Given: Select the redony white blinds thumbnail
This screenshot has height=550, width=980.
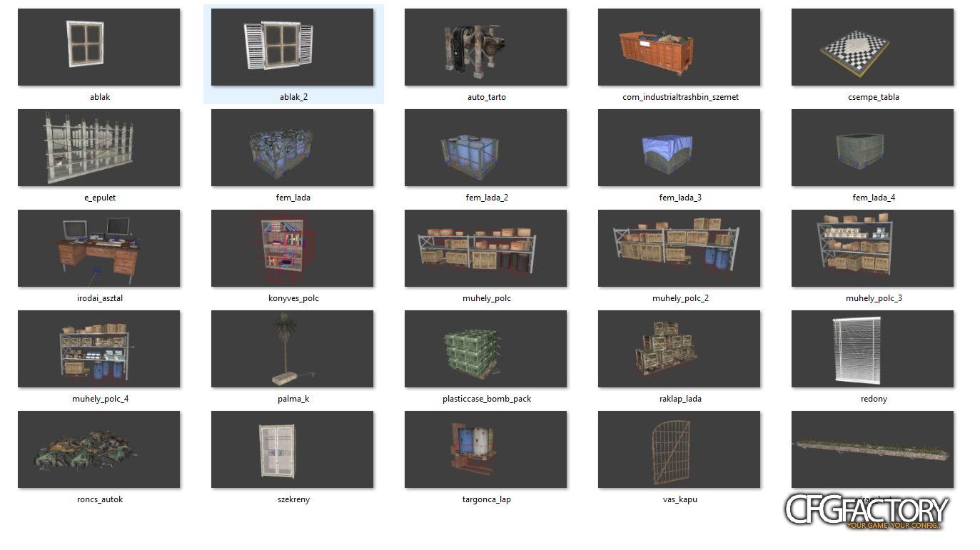Looking at the screenshot, I should 873,349.
